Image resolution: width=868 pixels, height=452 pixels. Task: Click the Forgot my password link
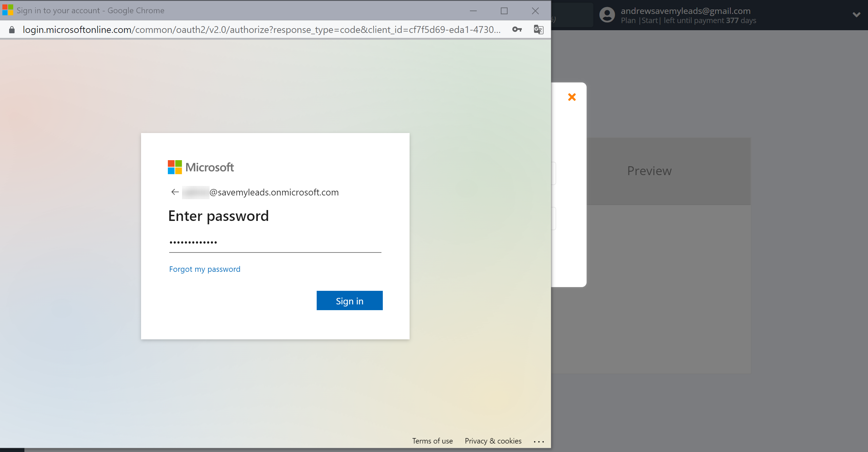(204, 269)
